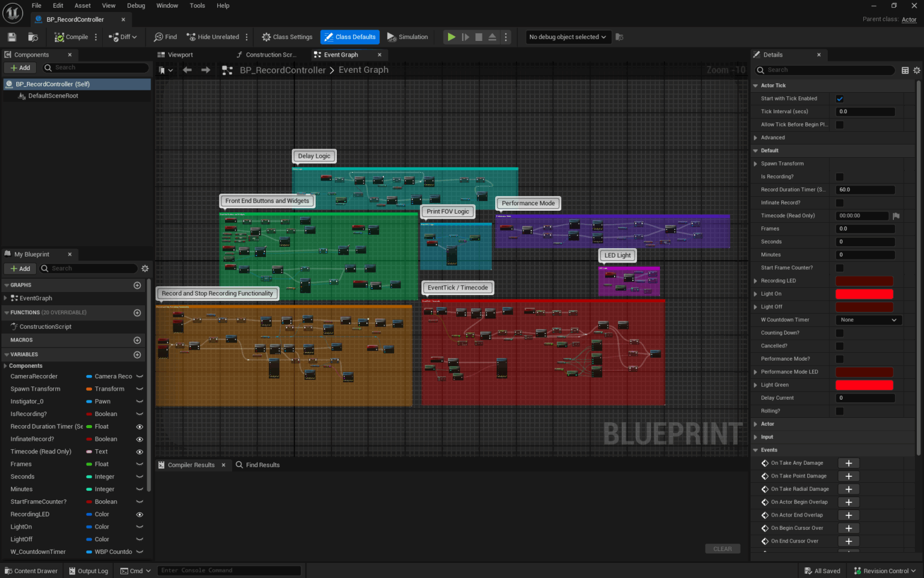The height and width of the screenshot is (578, 924).
Task: Toggle Hide Unrelated nodes
Action: click(212, 37)
